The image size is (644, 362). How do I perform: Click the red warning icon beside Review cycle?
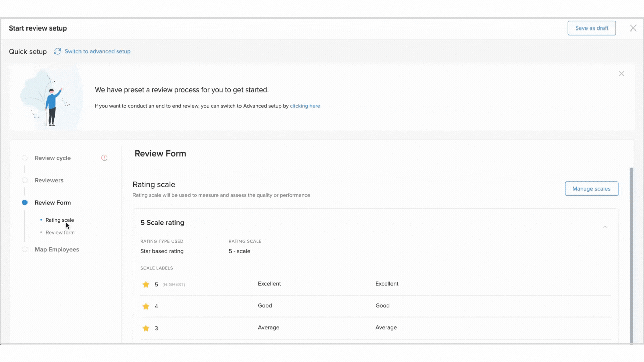(x=104, y=158)
